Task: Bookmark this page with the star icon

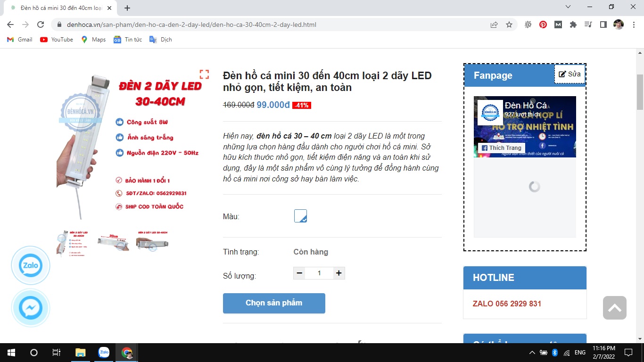Action: click(x=509, y=25)
